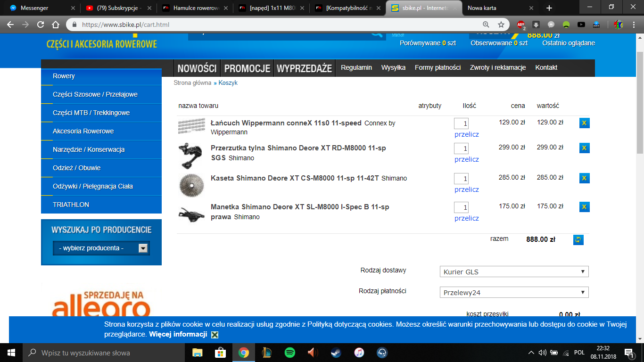This screenshot has width=644, height=362.
Task: Open iTunes from the taskbar
Action: click(359, 352)
